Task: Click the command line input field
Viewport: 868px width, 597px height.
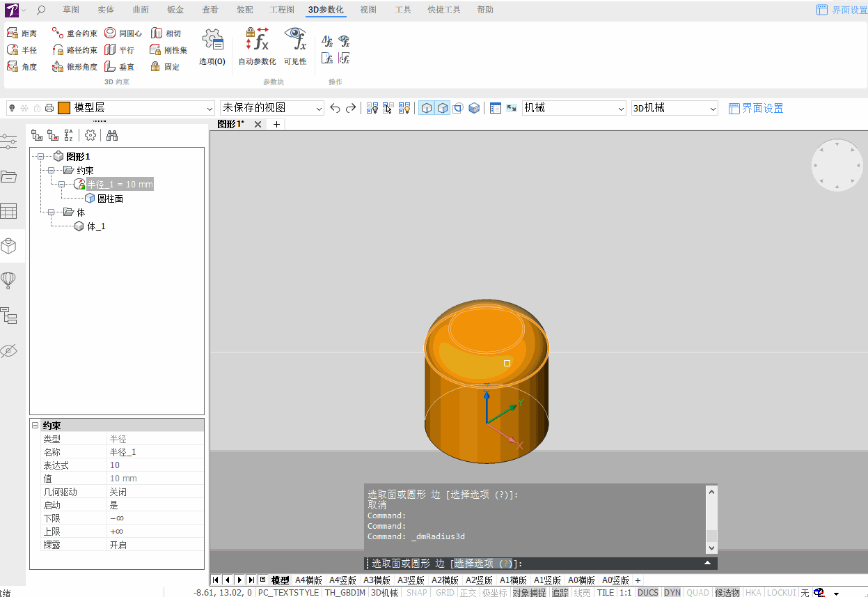Action: [x=542, y=564]
